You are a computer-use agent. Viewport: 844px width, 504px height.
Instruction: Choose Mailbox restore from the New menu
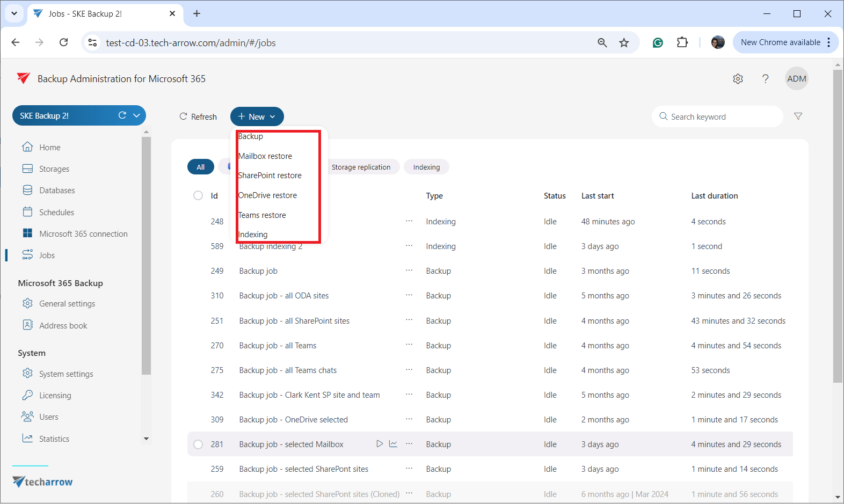tap(265, 156)
